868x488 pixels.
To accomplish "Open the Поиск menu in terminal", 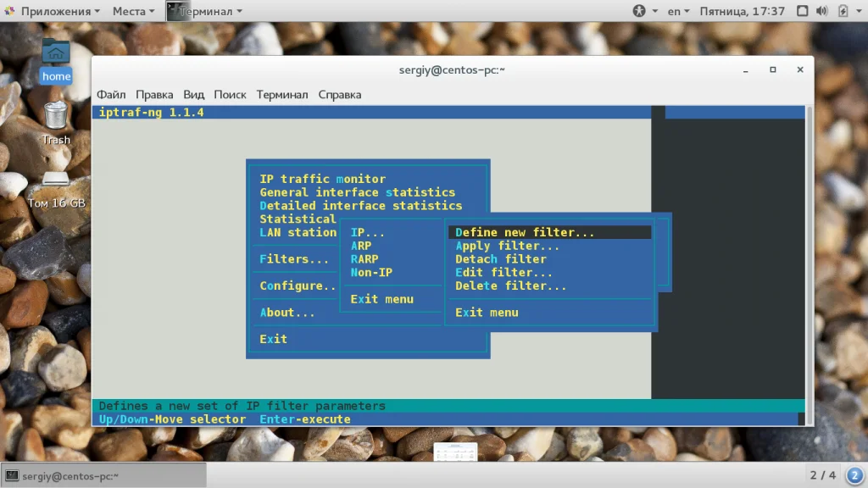I will coord(230,95).
